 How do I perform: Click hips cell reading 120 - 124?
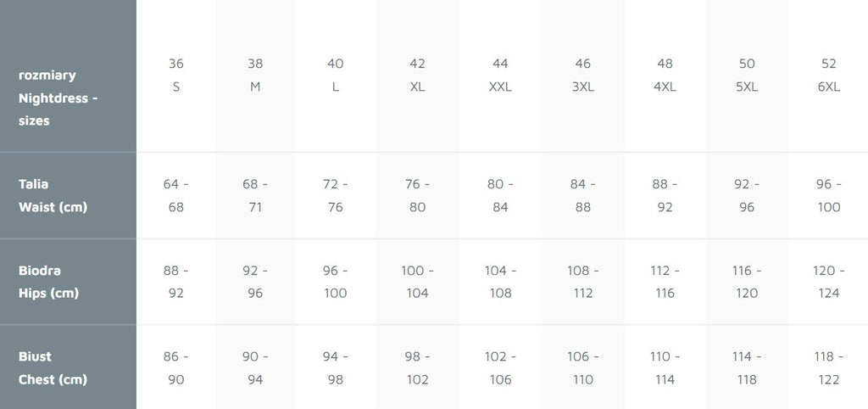pyautogui.click(x=828, y=282)
